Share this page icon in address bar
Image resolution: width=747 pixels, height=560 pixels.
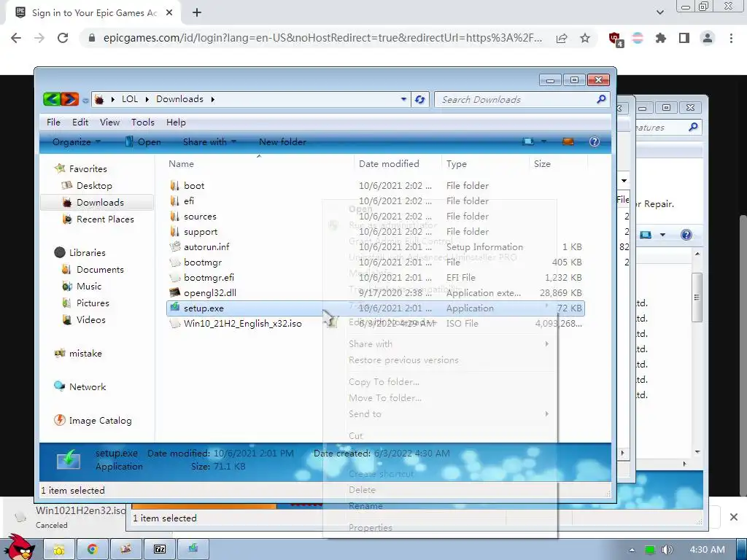click(x=562, y=38)
